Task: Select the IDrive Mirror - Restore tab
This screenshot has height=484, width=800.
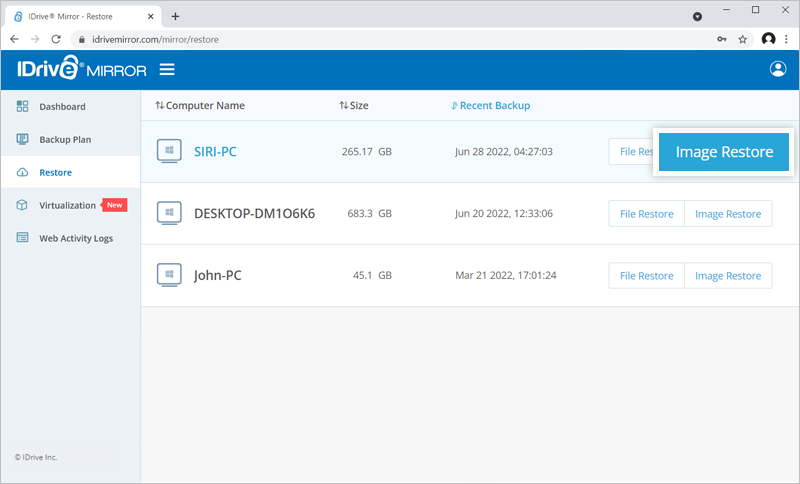Action: click(84, 16)
